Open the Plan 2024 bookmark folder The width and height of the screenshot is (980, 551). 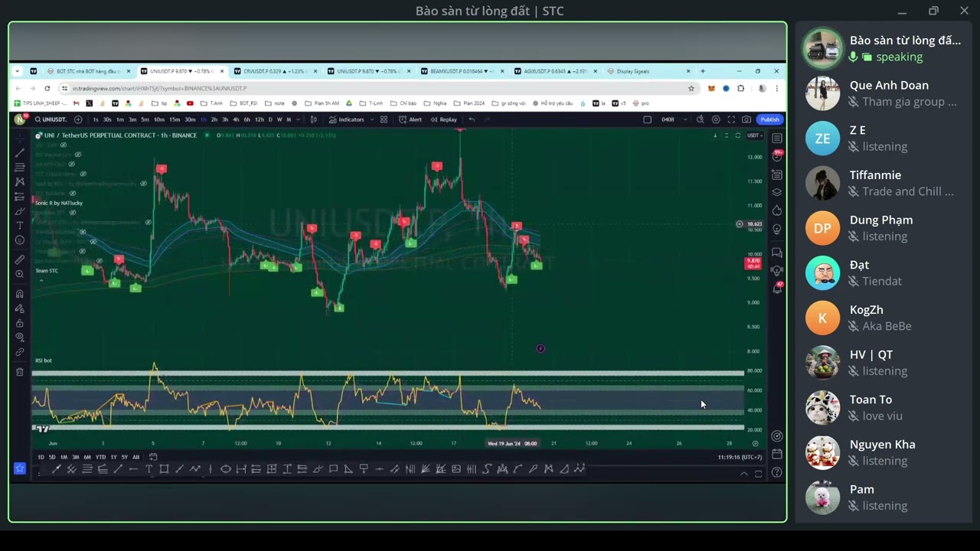point(469,103)
